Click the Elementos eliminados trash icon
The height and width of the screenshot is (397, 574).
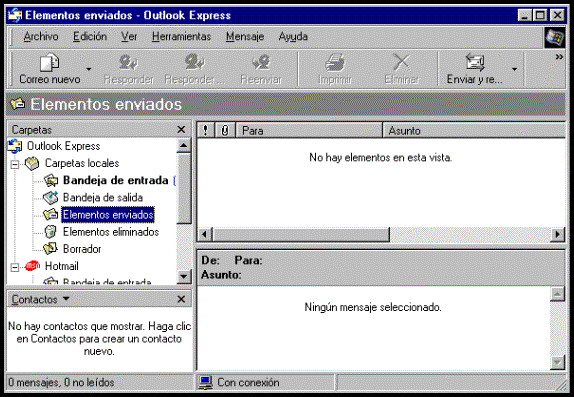pos(50,232)
